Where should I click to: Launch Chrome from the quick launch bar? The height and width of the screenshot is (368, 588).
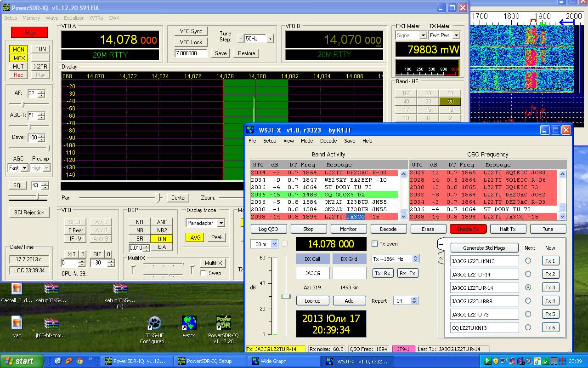coord(79,361)
